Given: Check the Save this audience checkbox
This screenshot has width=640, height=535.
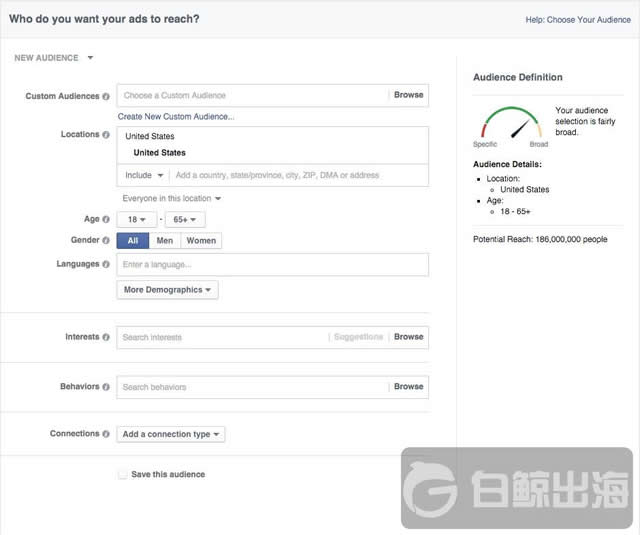Looking at the screenshot, I should tap(122, 474).
